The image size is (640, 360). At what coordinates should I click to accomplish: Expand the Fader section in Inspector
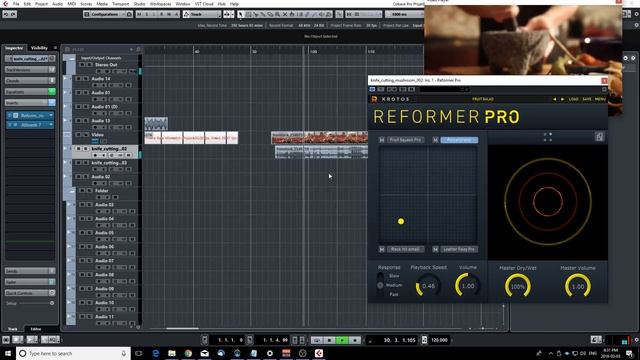click(x=30, y=282)
